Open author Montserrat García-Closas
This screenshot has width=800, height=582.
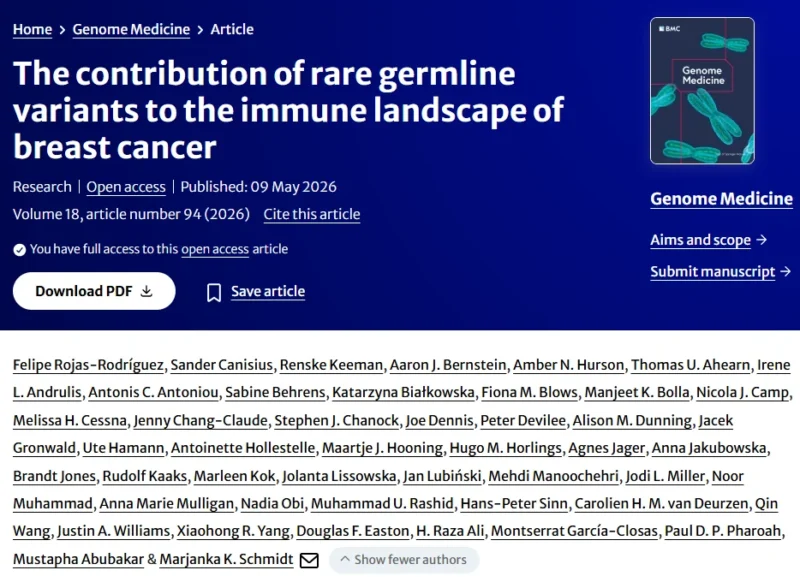574,532
